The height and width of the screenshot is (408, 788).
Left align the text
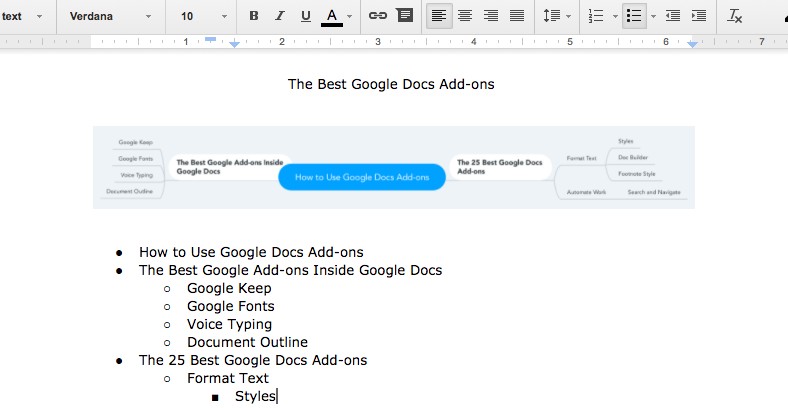pyautogui.click(x=438, y=16)
